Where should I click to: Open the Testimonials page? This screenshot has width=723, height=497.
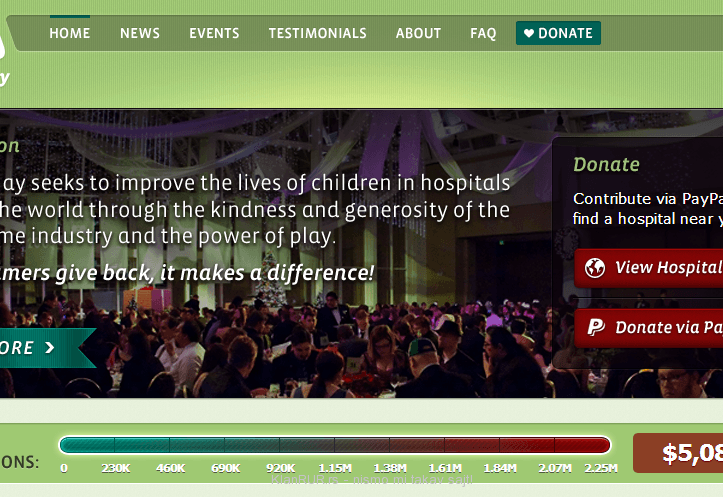pyautogui.click(x=317, y=33)
